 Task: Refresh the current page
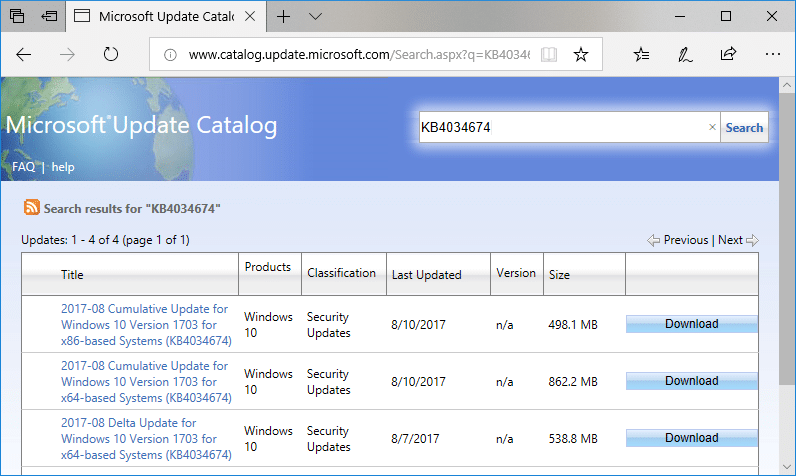point(111,54)
